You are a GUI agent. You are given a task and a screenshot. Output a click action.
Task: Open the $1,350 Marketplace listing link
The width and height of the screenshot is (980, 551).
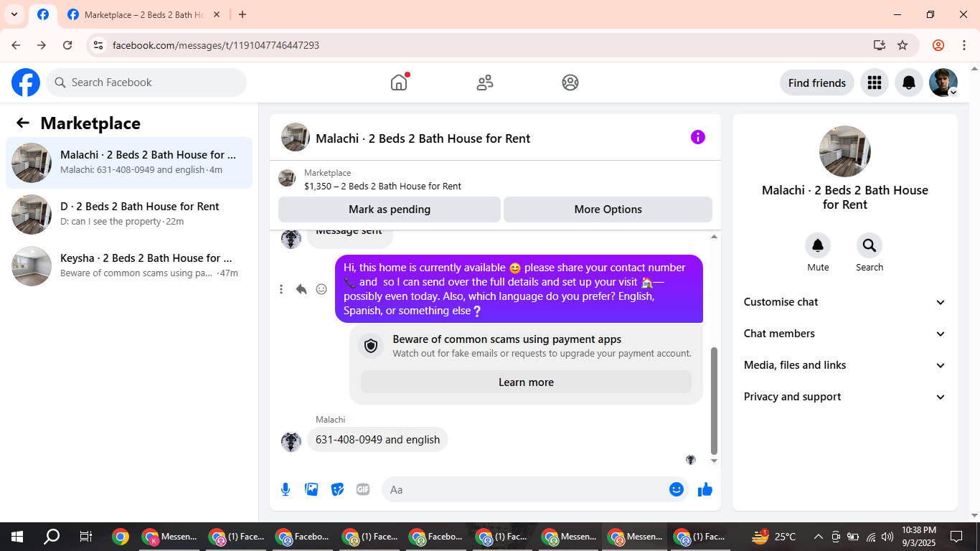(x=382, y=186)
